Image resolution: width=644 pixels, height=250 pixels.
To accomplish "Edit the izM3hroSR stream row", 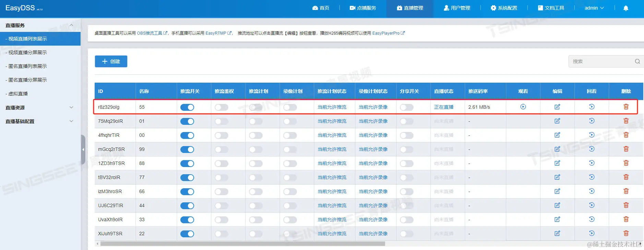I will coord(557,191).
